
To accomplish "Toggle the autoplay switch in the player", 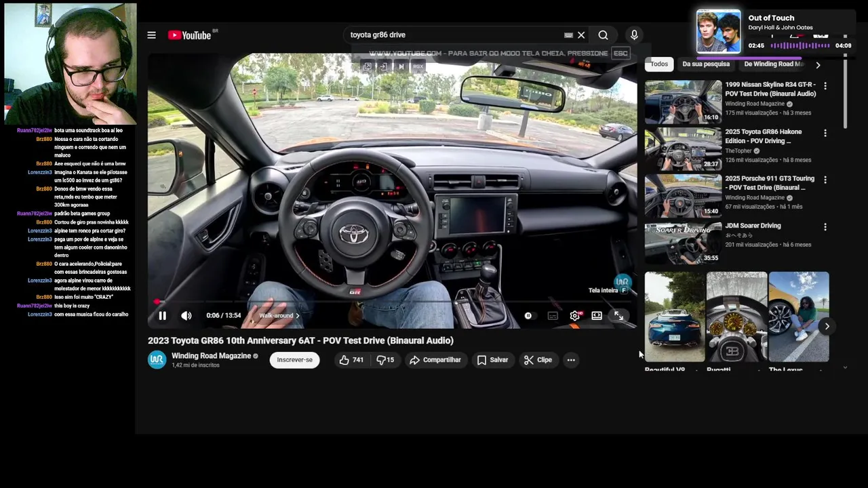I will point(528,316).
